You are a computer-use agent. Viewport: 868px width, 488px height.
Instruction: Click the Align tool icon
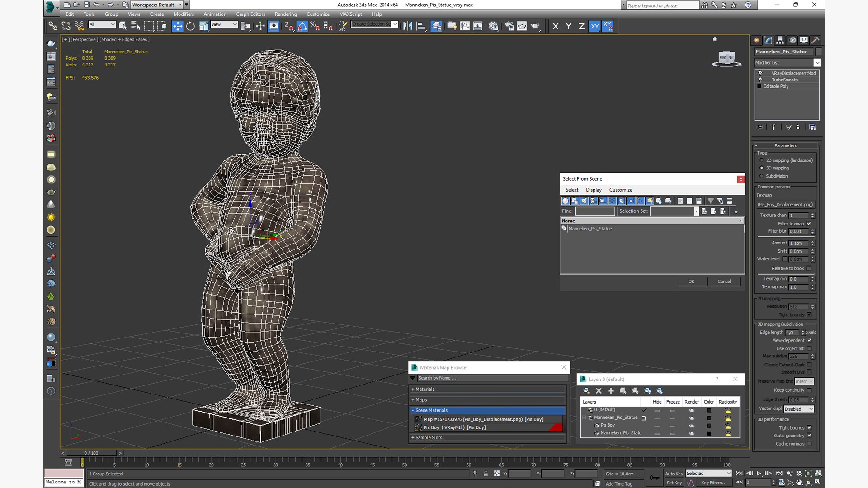421,26
